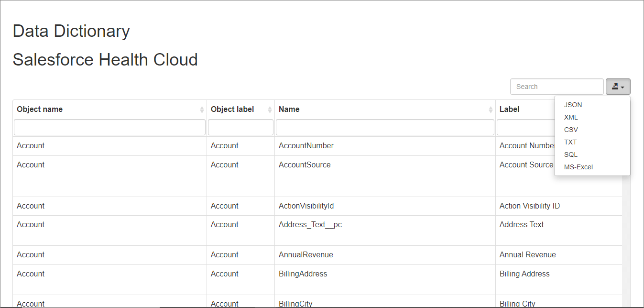Focus the Name column filter box
Image resolution: width=644 pixels, height=308 pixels.
tap(385, 127)
